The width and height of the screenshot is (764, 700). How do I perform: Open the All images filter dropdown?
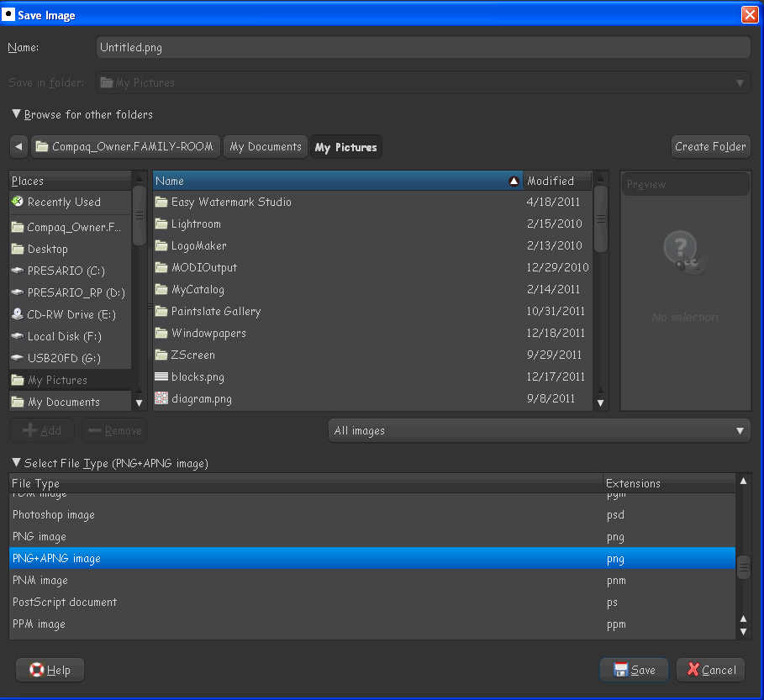pyautogui.click(x=540, y=430)
